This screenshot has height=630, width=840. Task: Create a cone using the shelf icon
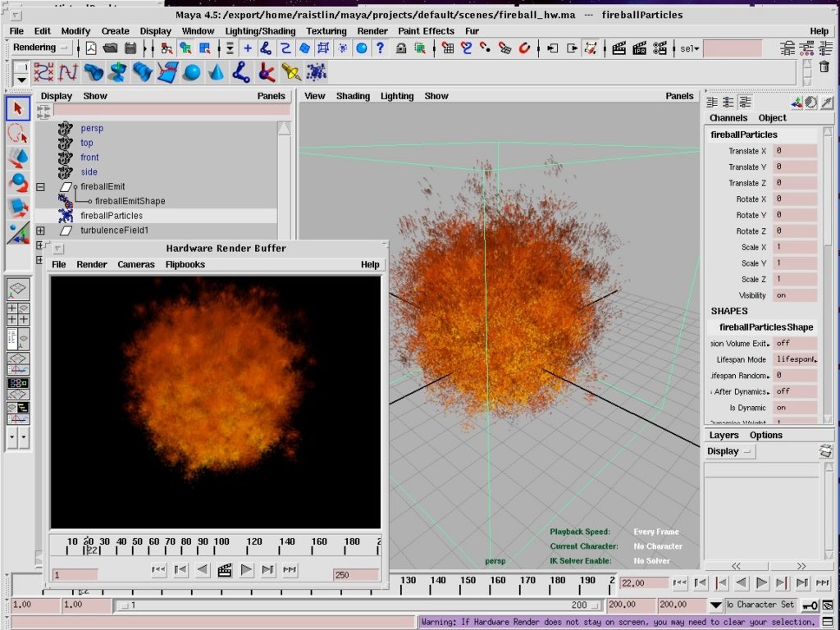pyautogui.click(x=217, y=72)
